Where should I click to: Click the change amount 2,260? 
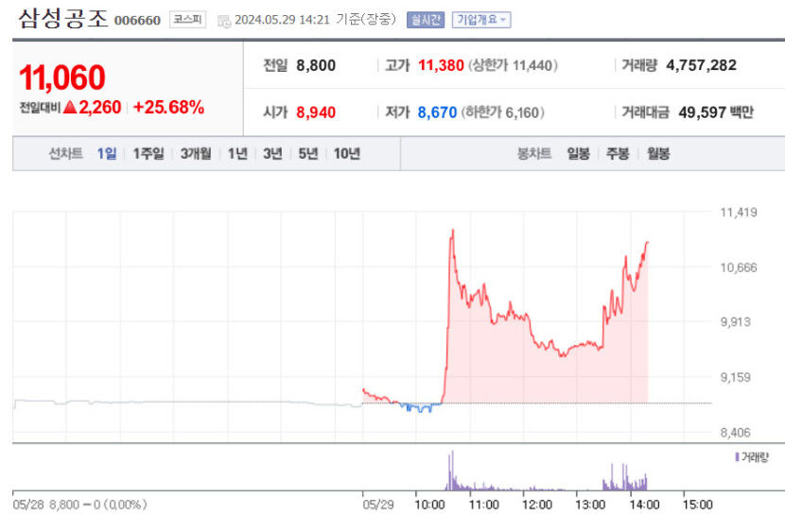click(x=100, y=108)
